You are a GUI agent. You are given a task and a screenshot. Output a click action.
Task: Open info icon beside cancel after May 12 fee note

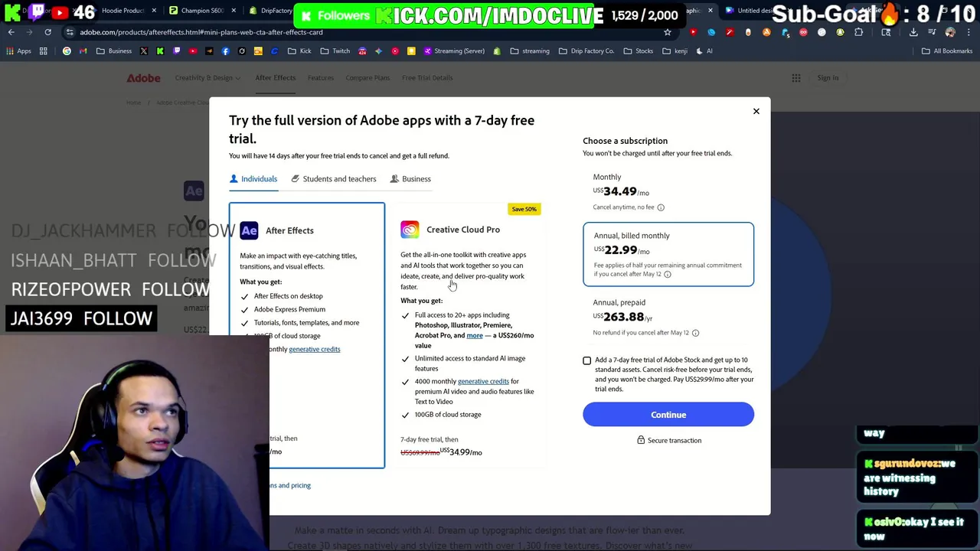point(668,275)
